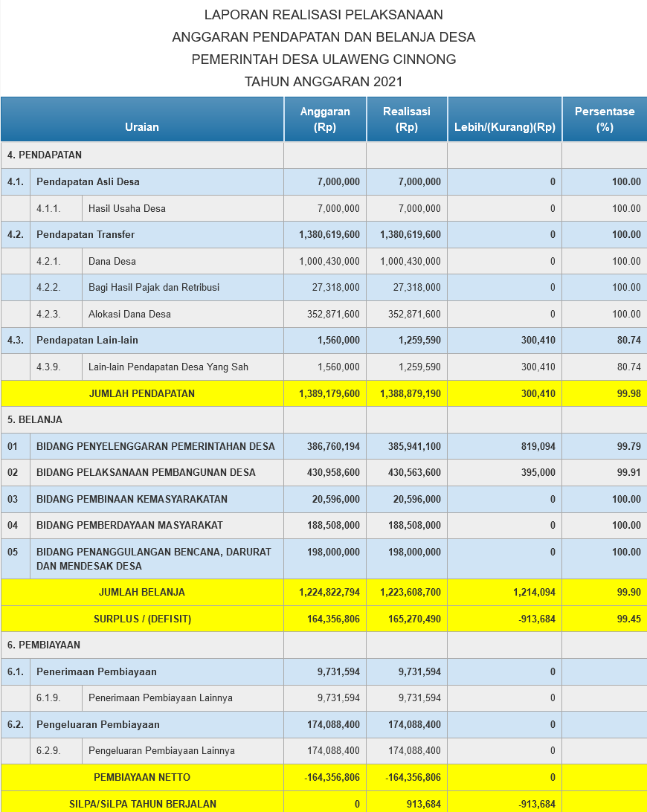
Task: Click Surplus realisasi value 165,270,490
Action: [x=414, y=619]
